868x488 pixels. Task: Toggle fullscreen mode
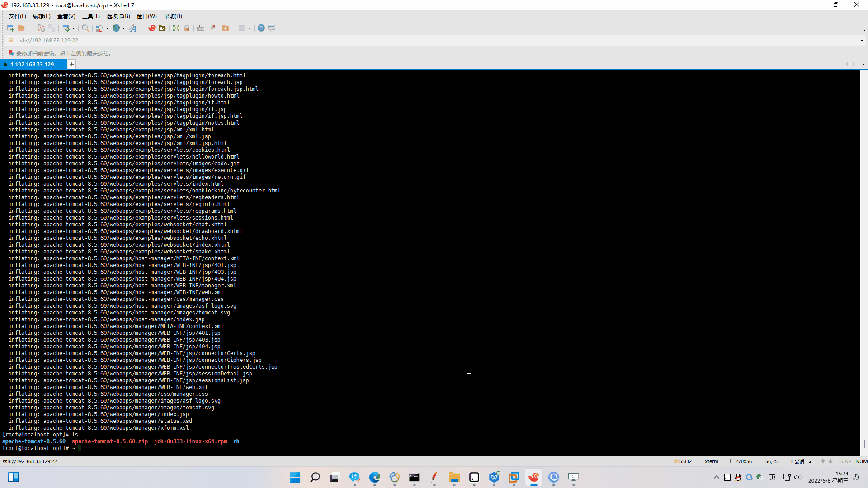tap(176, 28)
